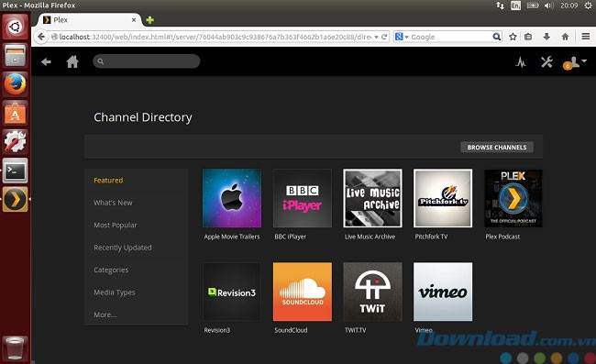
Task: Click inside the Plex search field
Action: coord(147,61)
